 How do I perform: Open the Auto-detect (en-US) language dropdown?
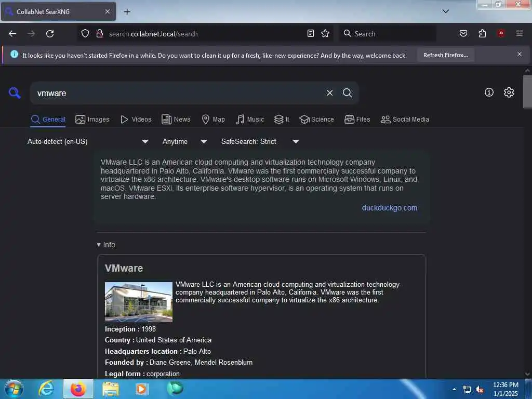pos(88,141)
